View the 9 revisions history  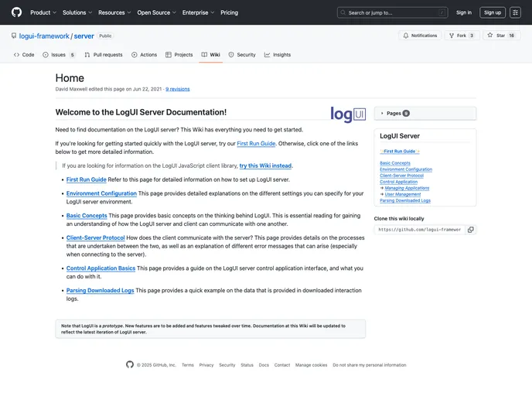(177, 89)
